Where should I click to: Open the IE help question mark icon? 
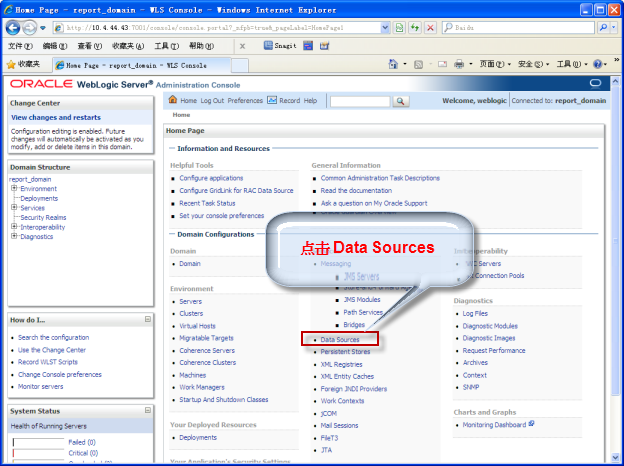point(597,64)
